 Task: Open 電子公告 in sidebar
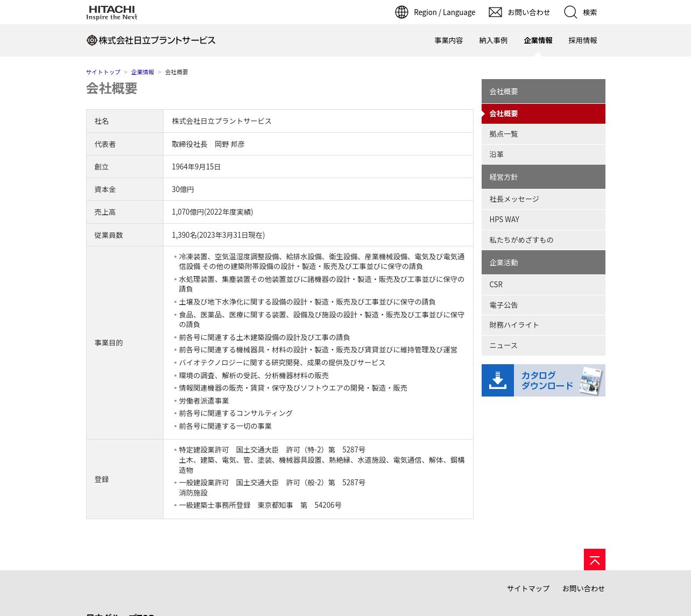click(544, 305)
